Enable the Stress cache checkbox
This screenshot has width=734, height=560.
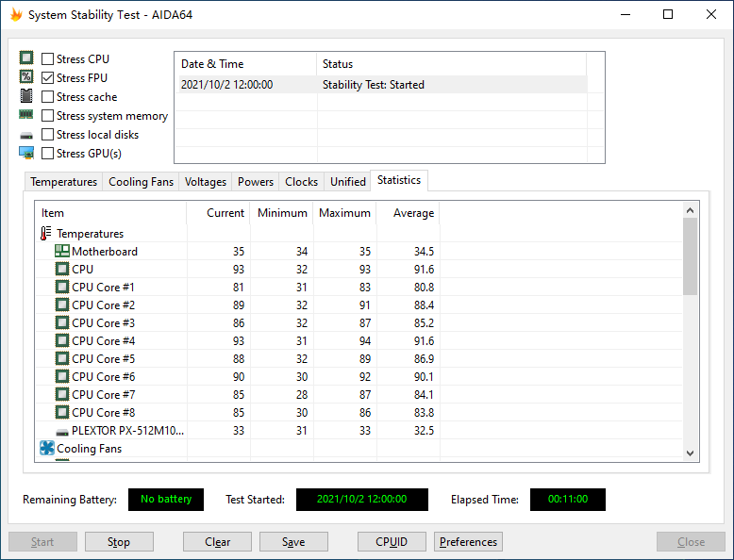tap(47, 97)
